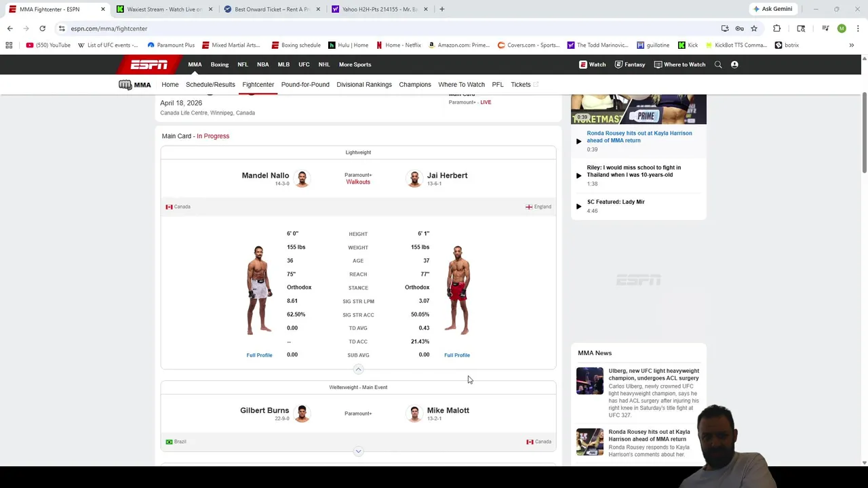
Task: Open Schedule/Results
Action: tap(210, 85)
